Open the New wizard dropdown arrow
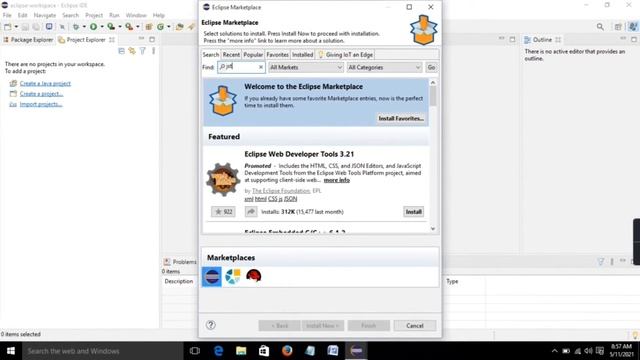Image resolution: width=640 pixels, height=360 pixels. pos(16,27)
